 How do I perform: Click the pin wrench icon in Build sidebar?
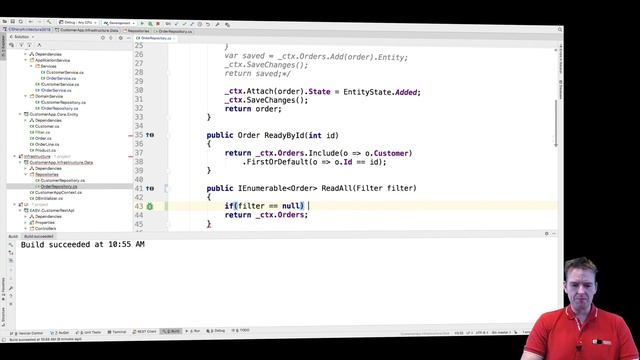tap(11, 289)
